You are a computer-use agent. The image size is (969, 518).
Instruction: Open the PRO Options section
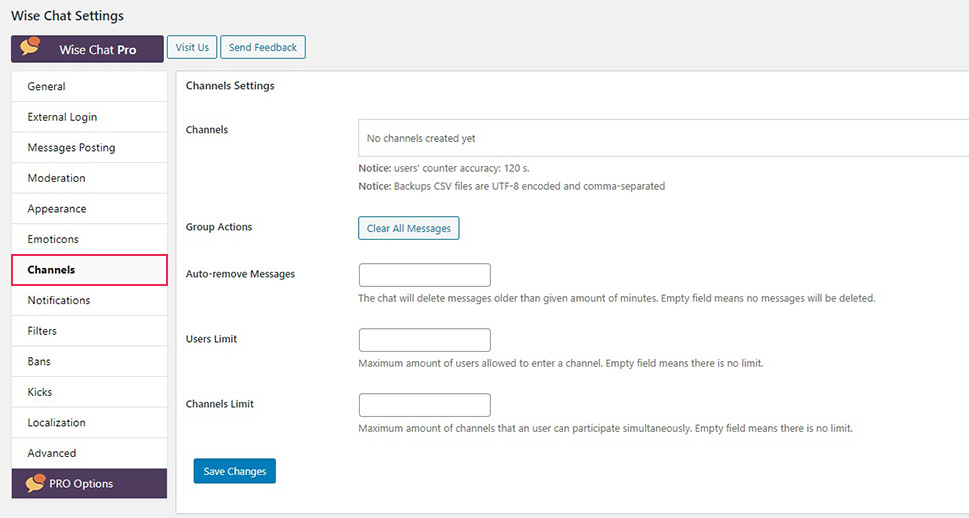click(89, 483)
